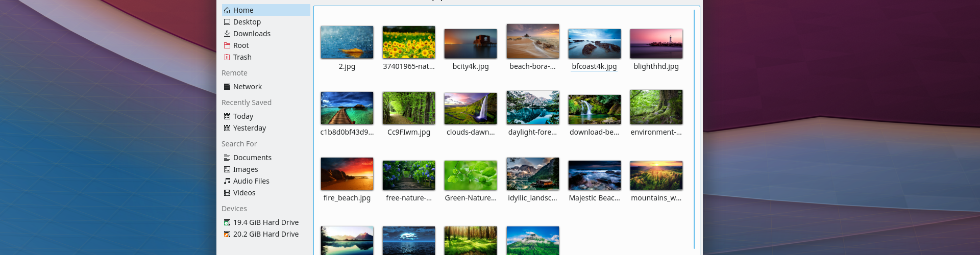Pick the Cc9FIwm.jpg forest image

[x=409, y=108]
